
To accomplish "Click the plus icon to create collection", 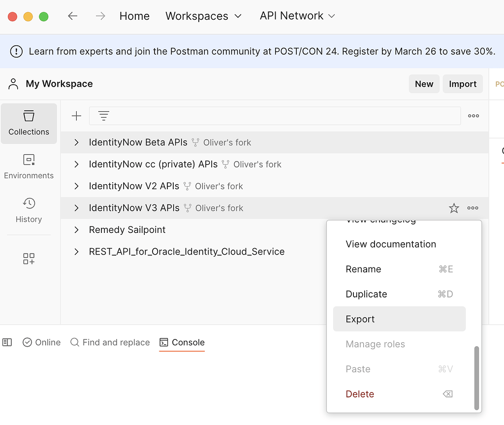I will pos(76,116).
